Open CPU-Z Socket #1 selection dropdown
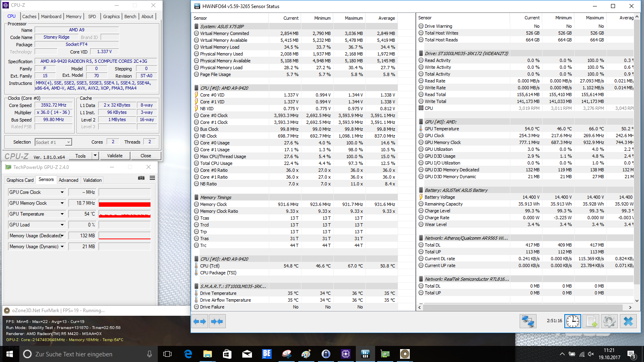 tap(68, 142)
